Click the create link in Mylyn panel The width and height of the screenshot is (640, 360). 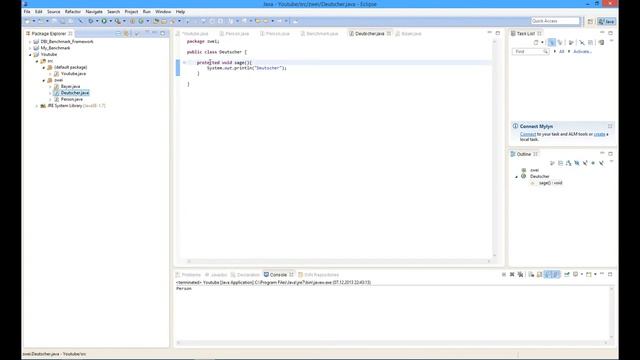point(599,134)
